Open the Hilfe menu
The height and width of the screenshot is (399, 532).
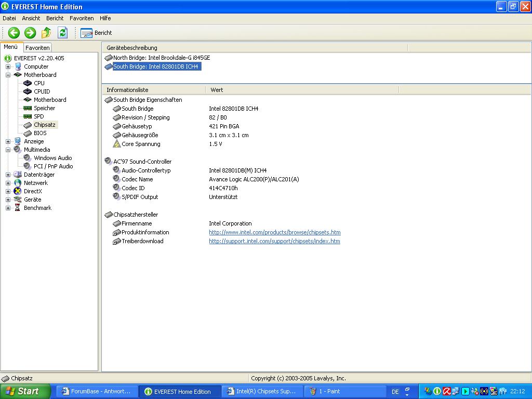105,18
